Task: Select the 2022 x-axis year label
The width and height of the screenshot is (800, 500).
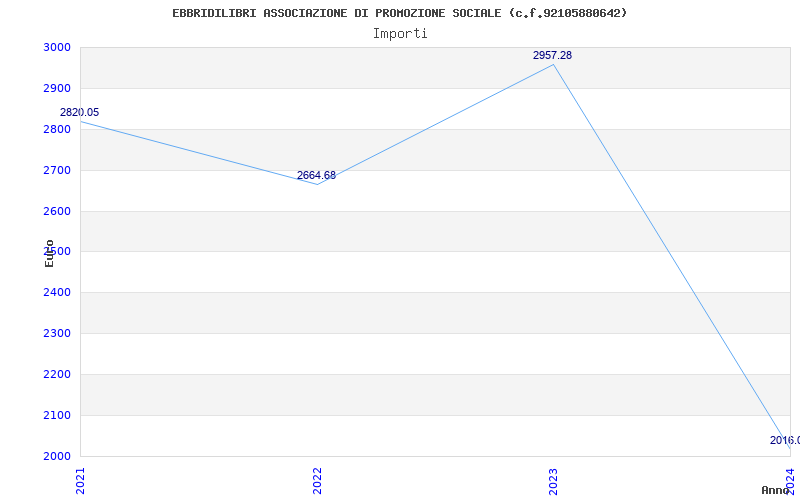Action: pyautogui.click(x=317, y=480)
